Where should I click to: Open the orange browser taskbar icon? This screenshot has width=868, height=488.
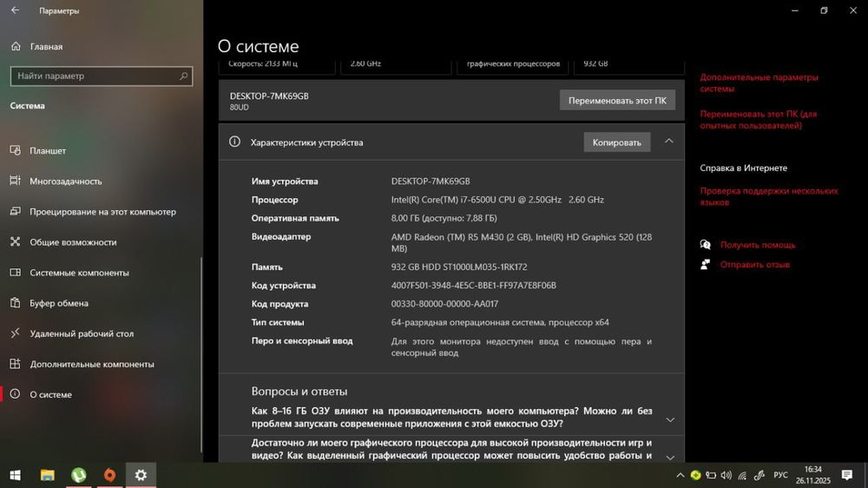pos(109,475)
